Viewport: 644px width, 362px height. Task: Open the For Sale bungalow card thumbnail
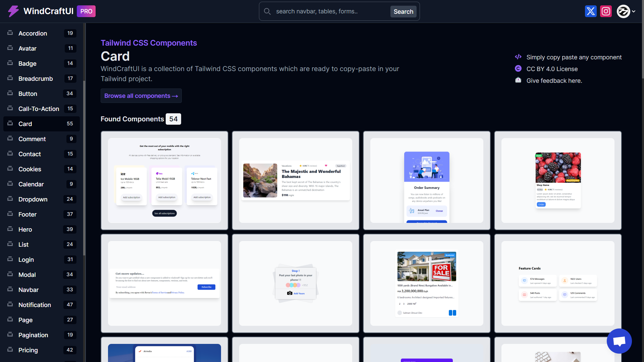(427, 283)
